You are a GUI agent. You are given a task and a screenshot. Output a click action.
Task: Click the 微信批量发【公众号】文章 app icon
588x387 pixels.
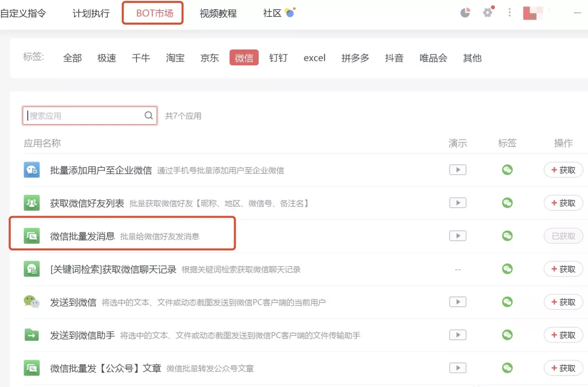pos(32,368)
